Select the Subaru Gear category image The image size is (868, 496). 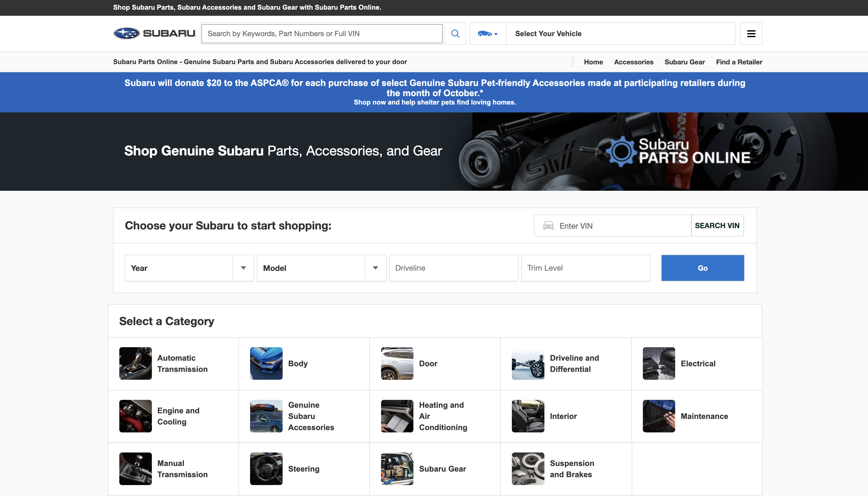click(397, 469)
